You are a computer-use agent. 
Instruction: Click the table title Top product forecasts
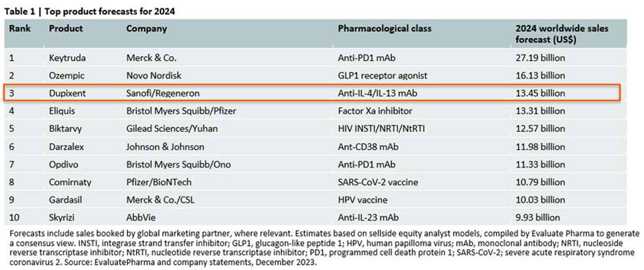coord(109,11)
